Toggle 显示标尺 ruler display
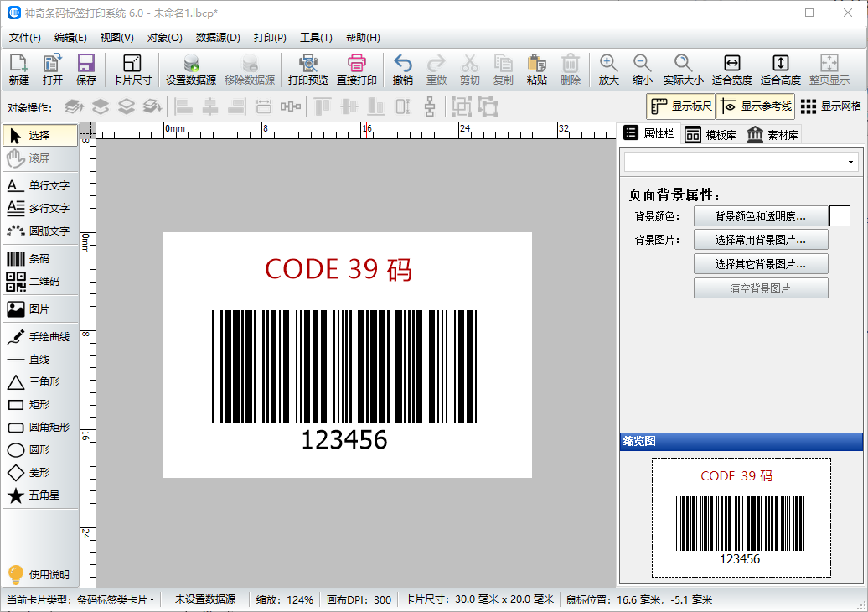Image resolution: width=868 pixels, height=612 pixels. 681,106
